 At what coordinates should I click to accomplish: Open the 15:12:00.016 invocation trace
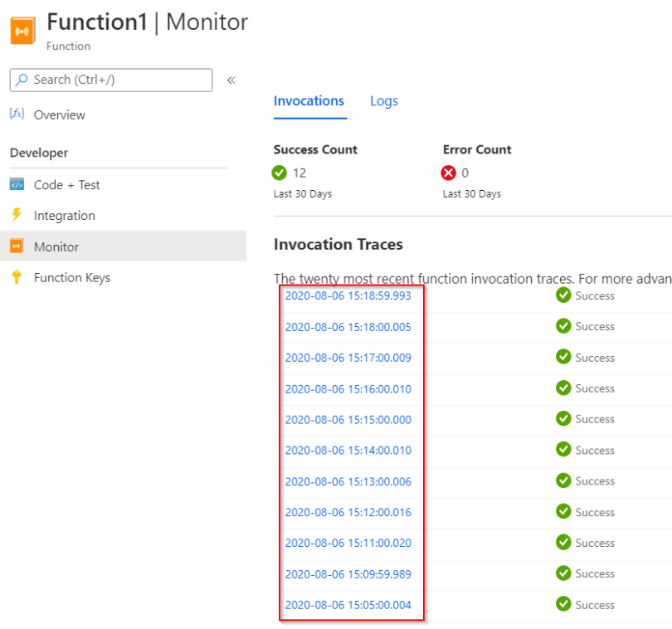pos(348,512)
